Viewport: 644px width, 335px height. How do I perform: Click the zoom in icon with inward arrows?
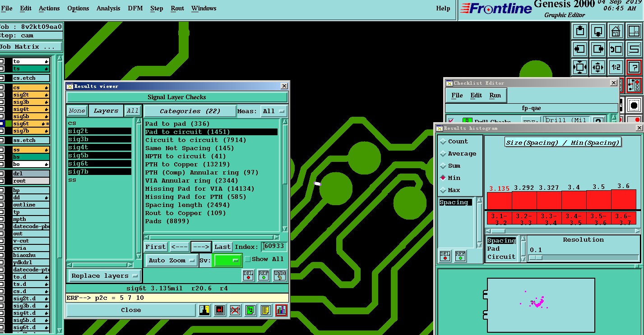[580, 67]
